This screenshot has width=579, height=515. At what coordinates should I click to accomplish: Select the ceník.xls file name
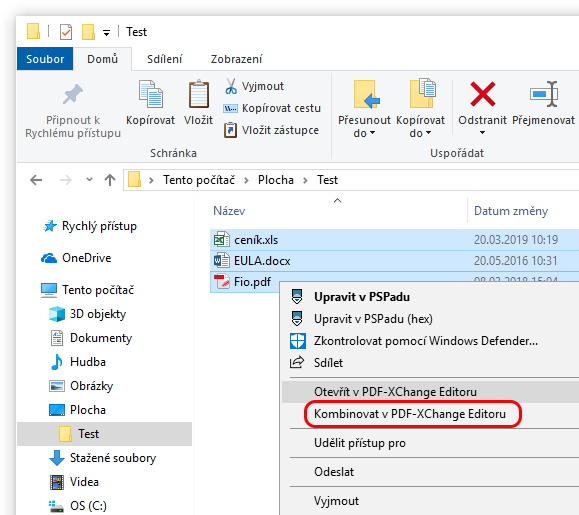coord(256,240)
